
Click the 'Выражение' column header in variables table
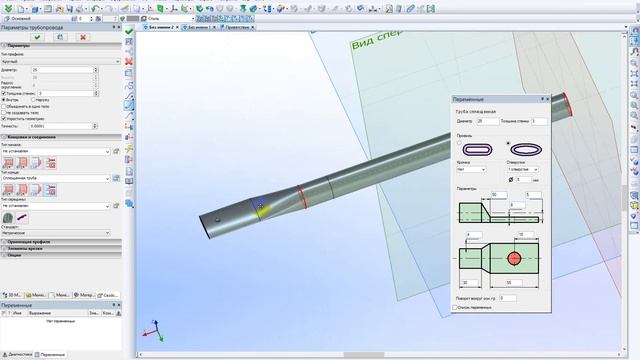pyautogui.click(x=58, y=313)
